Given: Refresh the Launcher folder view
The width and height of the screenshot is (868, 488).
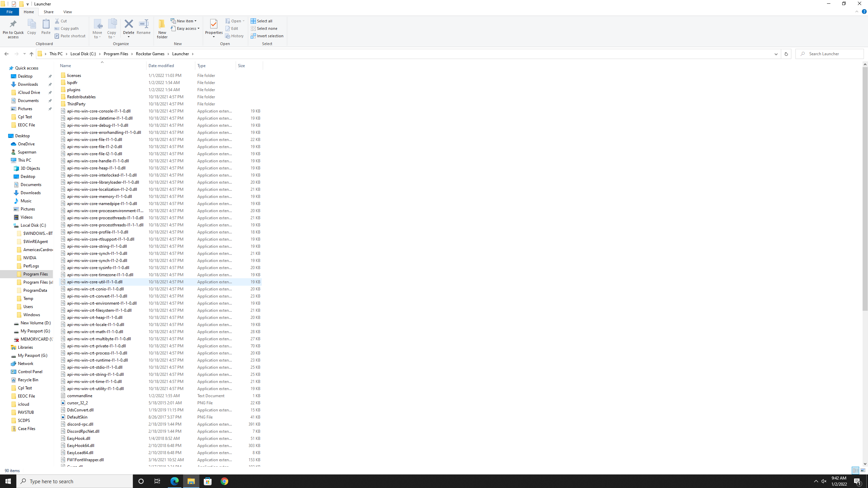Looking at the screenshot, I should pyautogui.click(x=786, y=54).
